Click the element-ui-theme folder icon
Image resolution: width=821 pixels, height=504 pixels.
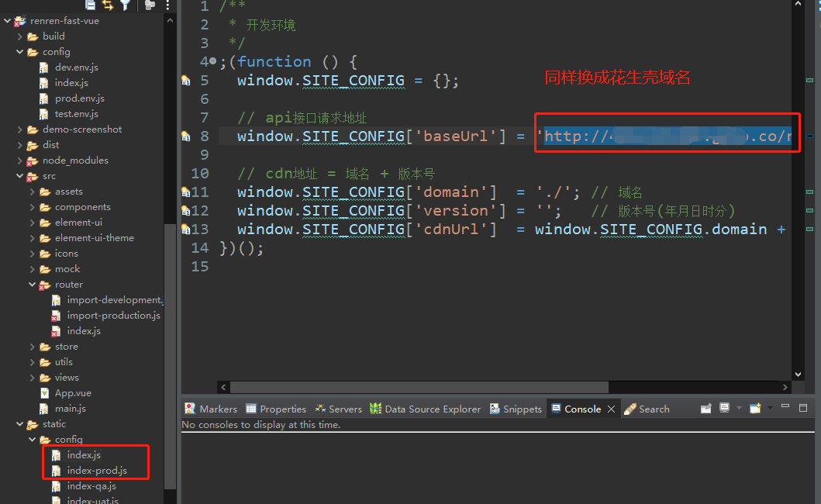click(46, 238)
